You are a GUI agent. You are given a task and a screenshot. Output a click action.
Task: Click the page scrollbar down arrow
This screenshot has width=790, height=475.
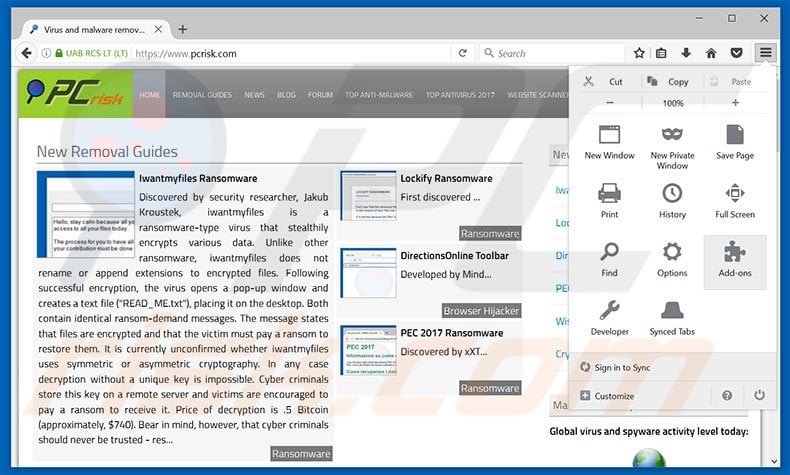pyautogui.click(x=774, y=461)
